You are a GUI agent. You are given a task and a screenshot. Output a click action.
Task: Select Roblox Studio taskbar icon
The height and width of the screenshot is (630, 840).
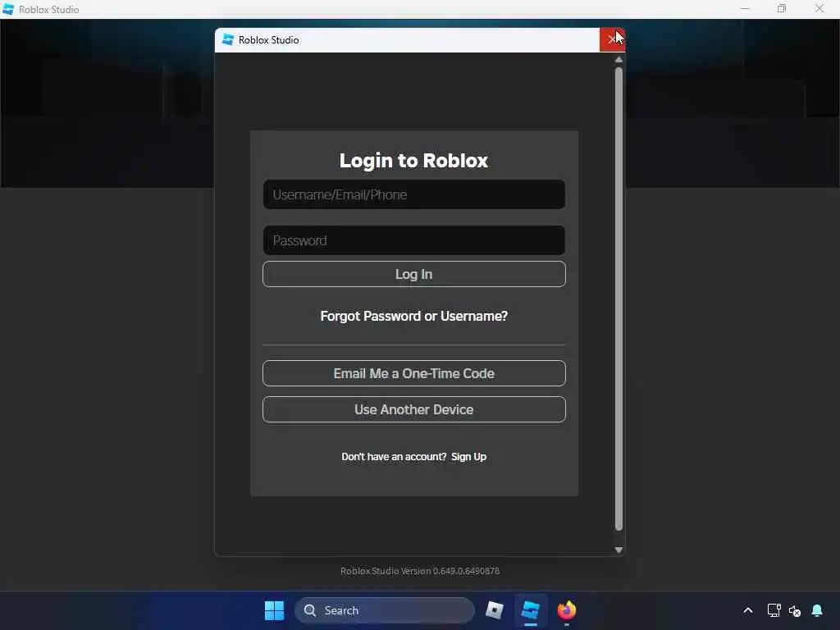point(531,610)
